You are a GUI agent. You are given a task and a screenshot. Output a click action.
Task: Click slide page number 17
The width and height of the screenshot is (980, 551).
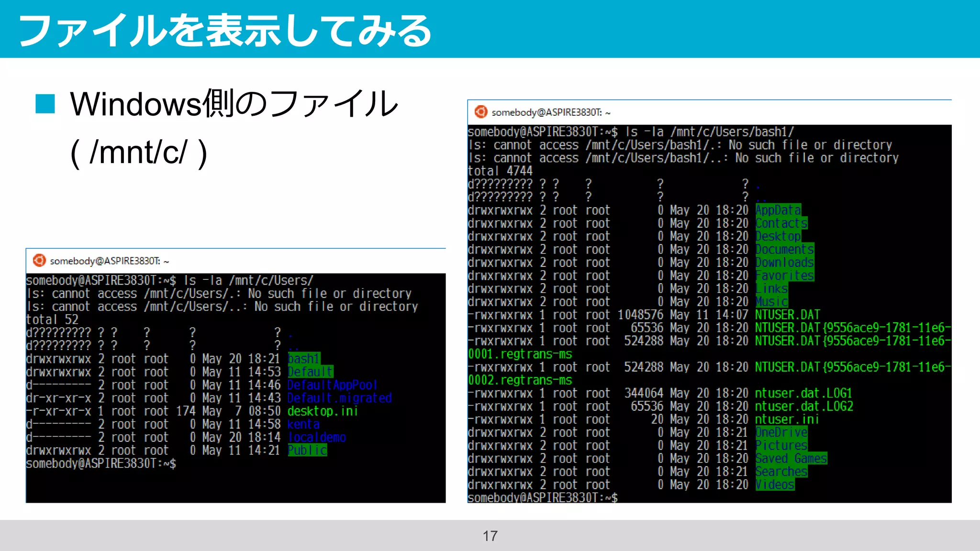(490, 536)
